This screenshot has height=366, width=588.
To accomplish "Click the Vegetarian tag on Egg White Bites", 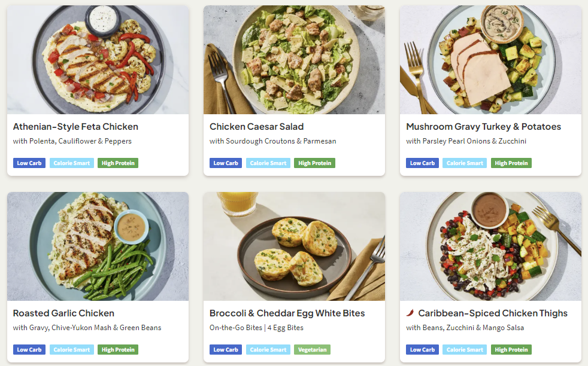I will (311, 350).
